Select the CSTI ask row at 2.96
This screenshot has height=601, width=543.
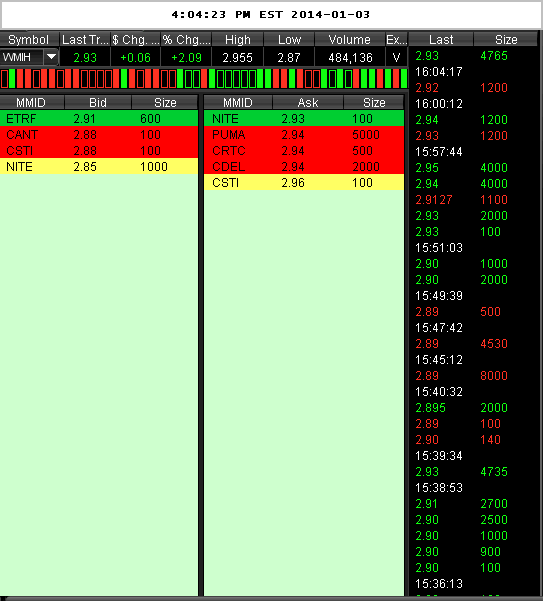(x=304, y=182)
